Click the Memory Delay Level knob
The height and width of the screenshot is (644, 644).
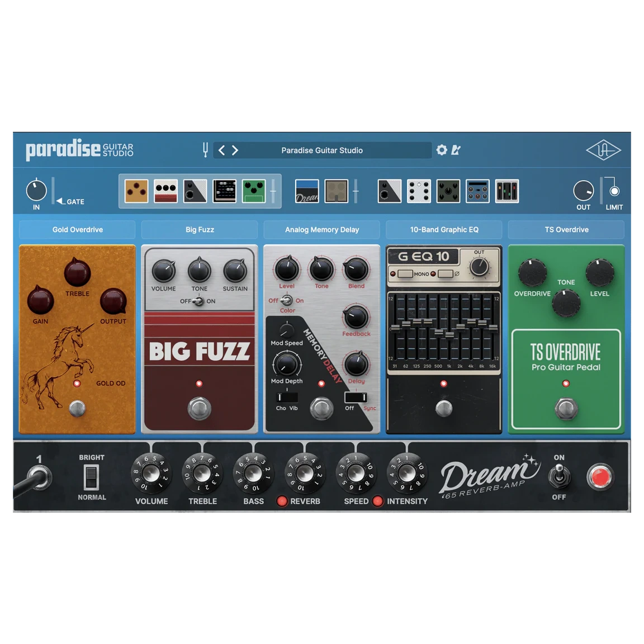pos(287,269)
